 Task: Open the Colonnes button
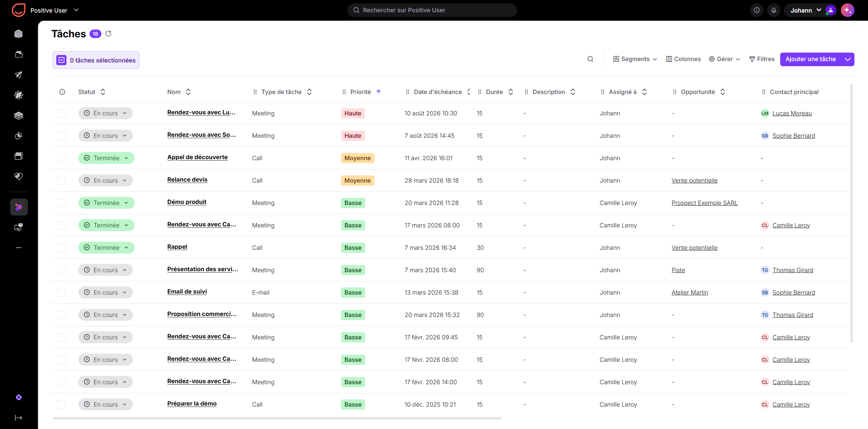(683, 59)
